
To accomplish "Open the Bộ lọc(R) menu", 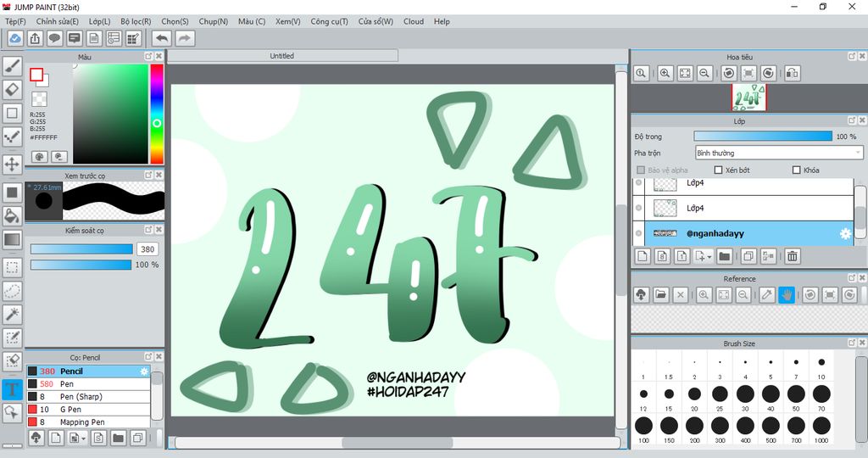I will (x=136, y=21).
